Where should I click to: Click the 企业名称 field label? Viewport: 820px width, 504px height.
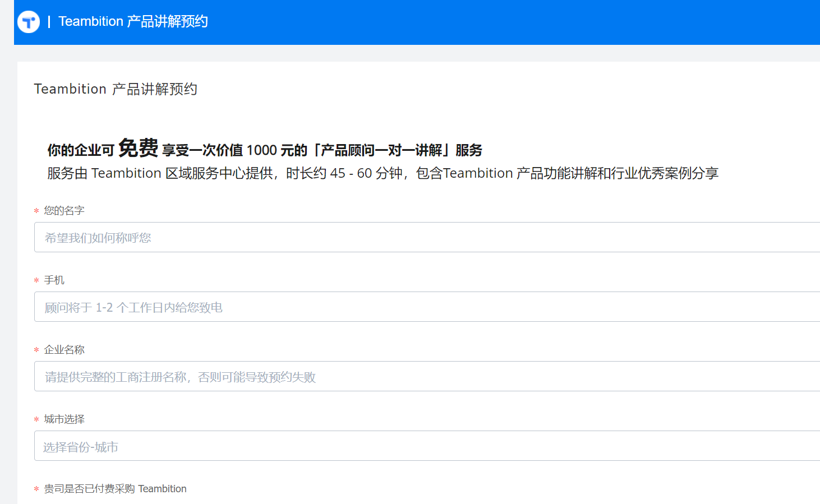point(64,349)
